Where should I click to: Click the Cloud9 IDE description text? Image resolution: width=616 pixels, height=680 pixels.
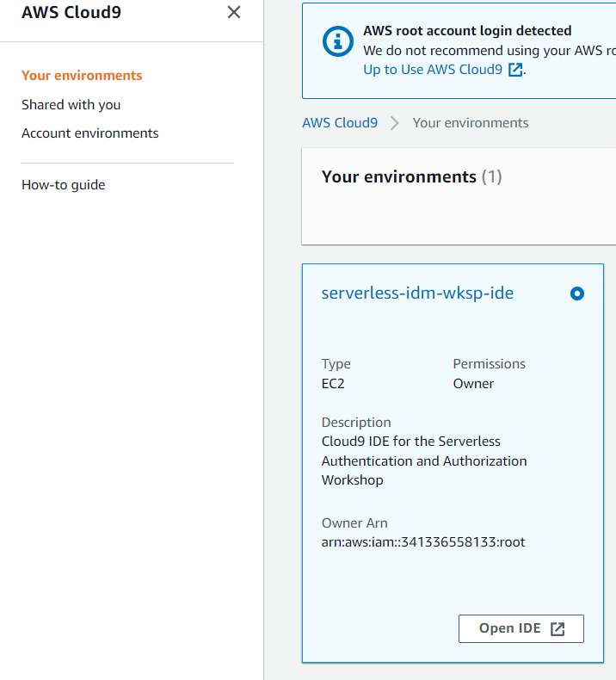point(424,461)
